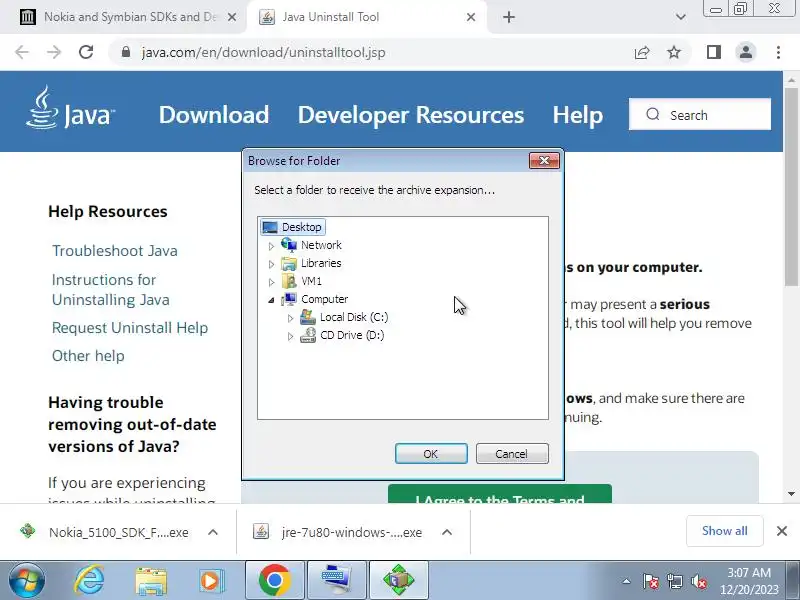The image size is (800, 600).
Task: View site information padlock
Action: point(126,52)
